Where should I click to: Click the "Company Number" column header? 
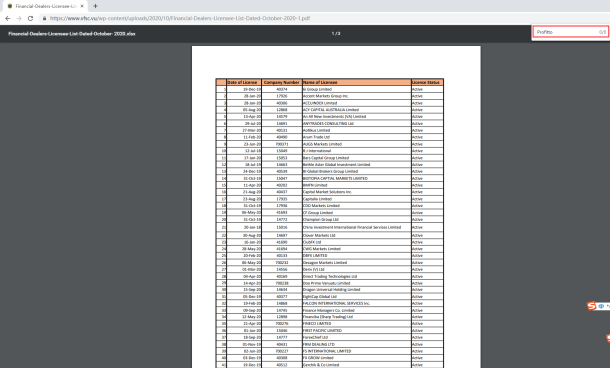coord(282,82)
